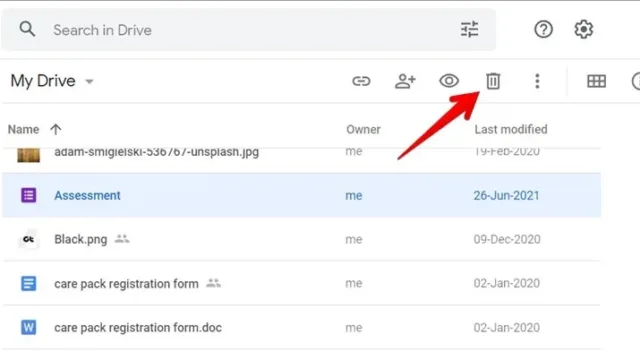Click the Word W icon for form.doc
Screen dimensions: 640x360
pos(29,327)
